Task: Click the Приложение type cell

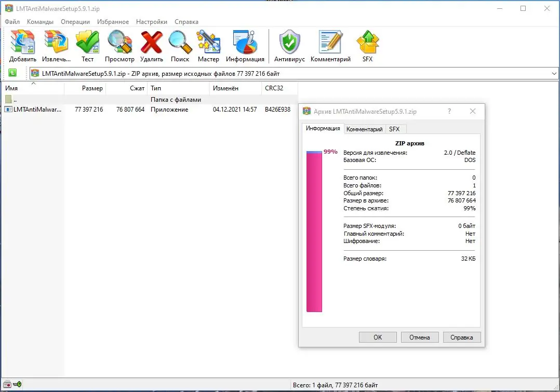Action: click(x=169, y=110)
